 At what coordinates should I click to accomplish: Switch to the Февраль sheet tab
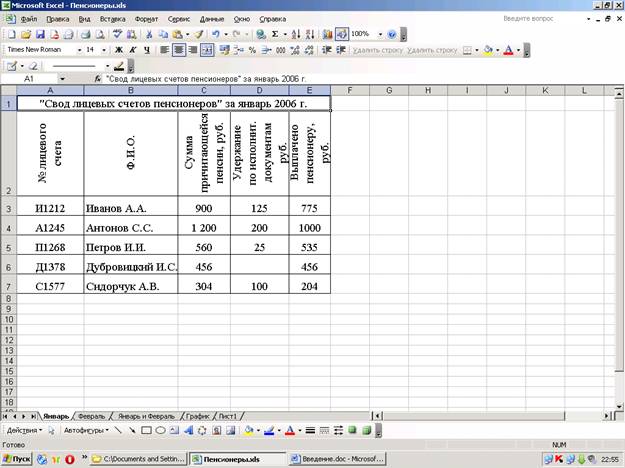coord(91,414)
